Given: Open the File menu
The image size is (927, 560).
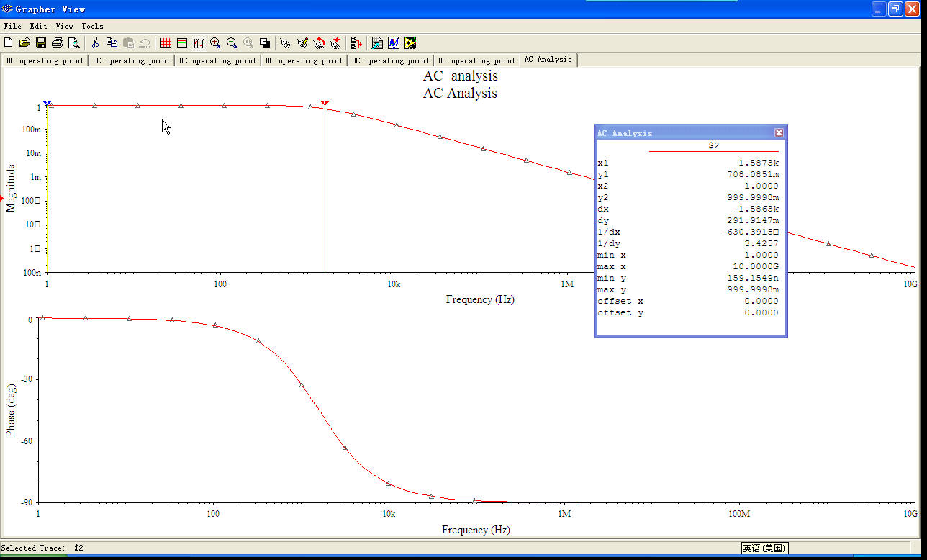Looking at the screenshot, I should coord(12,27).
